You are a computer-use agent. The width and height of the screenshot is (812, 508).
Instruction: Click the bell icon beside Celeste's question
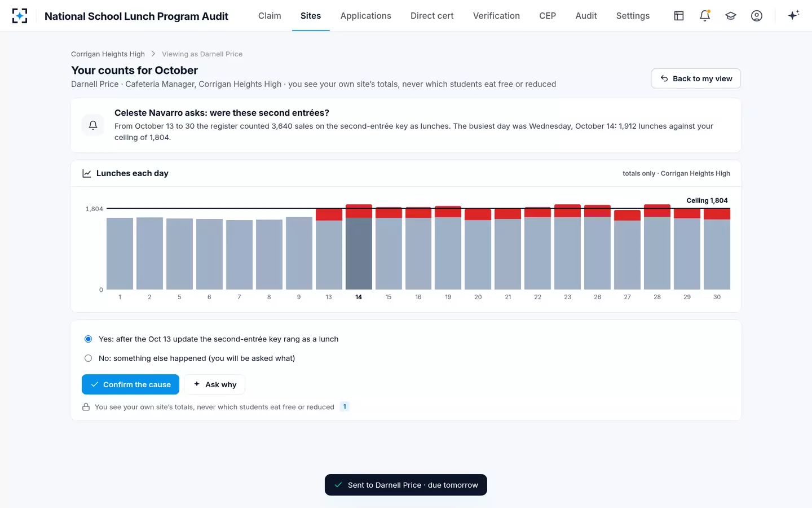(x=93, y=125)
